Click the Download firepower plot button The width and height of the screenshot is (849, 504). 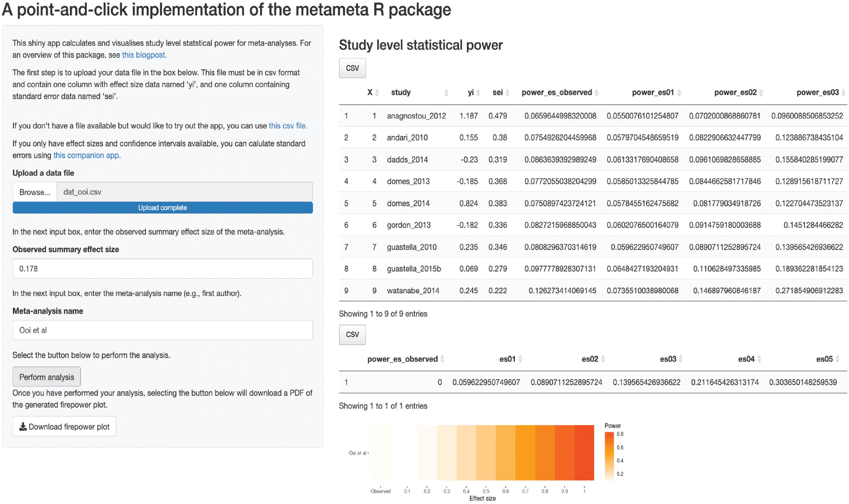click(x=64, y=427)
